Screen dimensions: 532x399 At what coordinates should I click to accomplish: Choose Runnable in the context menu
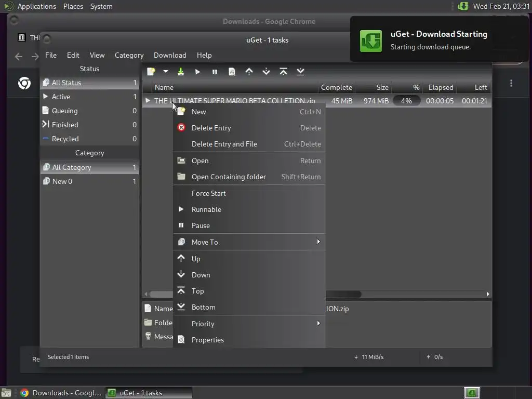coord(249,209)
